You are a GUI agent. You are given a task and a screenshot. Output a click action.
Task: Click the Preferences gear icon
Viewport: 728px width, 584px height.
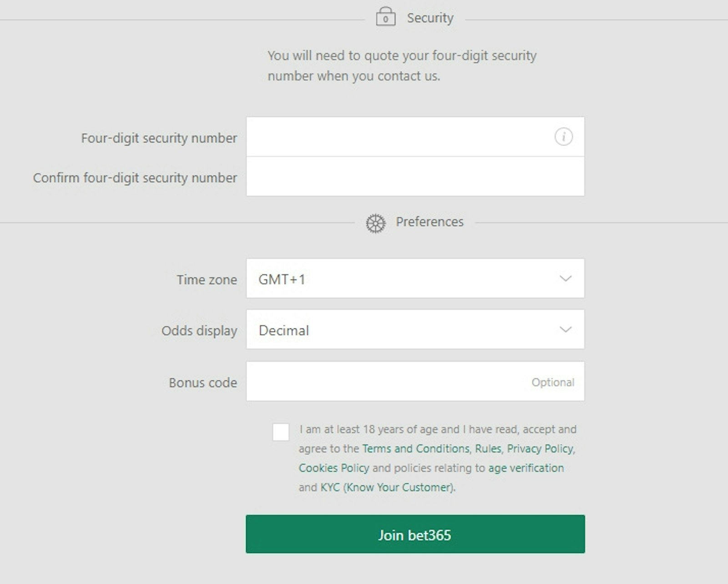click(375, 223)
